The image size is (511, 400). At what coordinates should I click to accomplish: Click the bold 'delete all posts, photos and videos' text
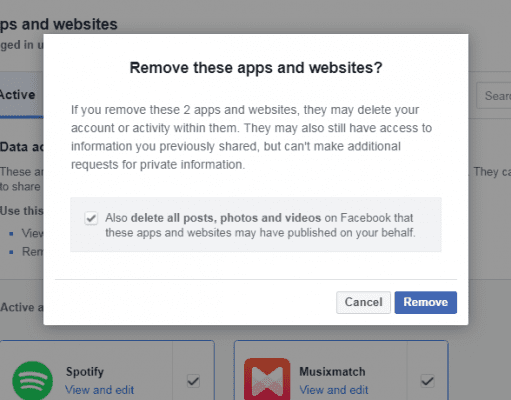click(226, 218)
